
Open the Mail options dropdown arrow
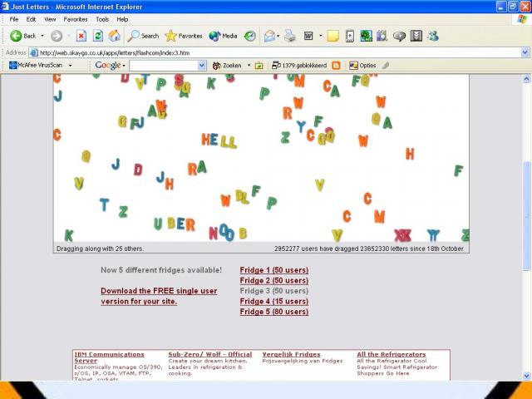point(278,36)
